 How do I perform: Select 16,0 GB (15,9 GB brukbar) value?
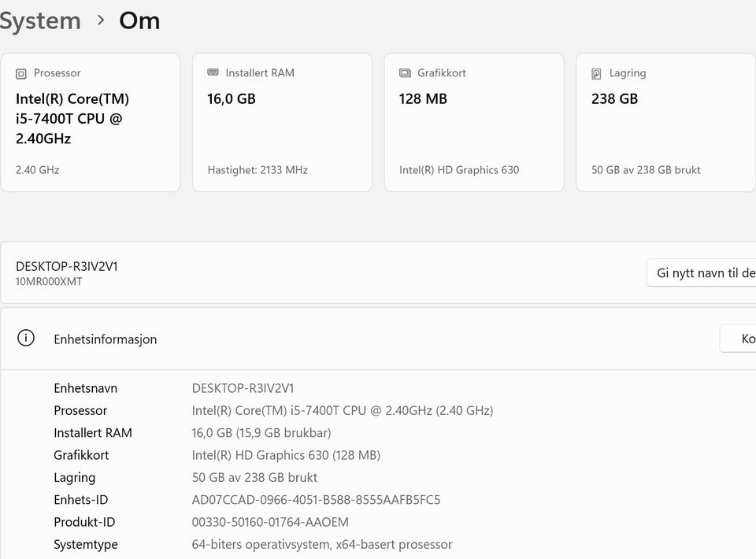261,433
